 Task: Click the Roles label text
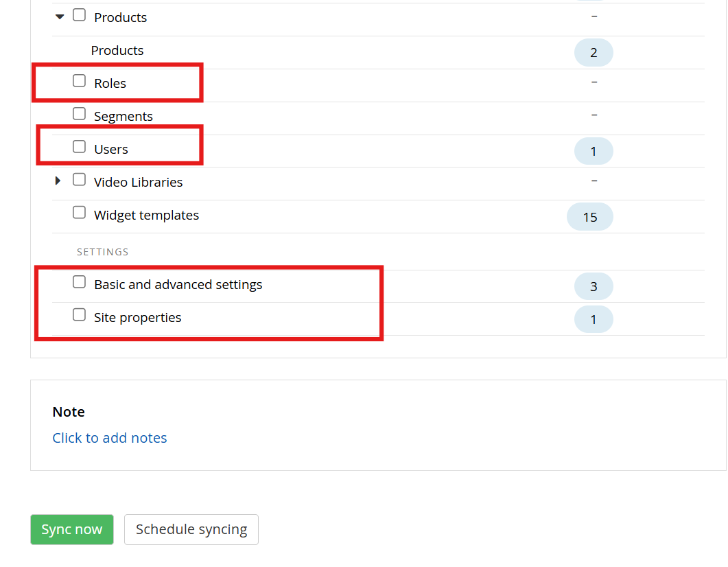click(x=110, y=84)
